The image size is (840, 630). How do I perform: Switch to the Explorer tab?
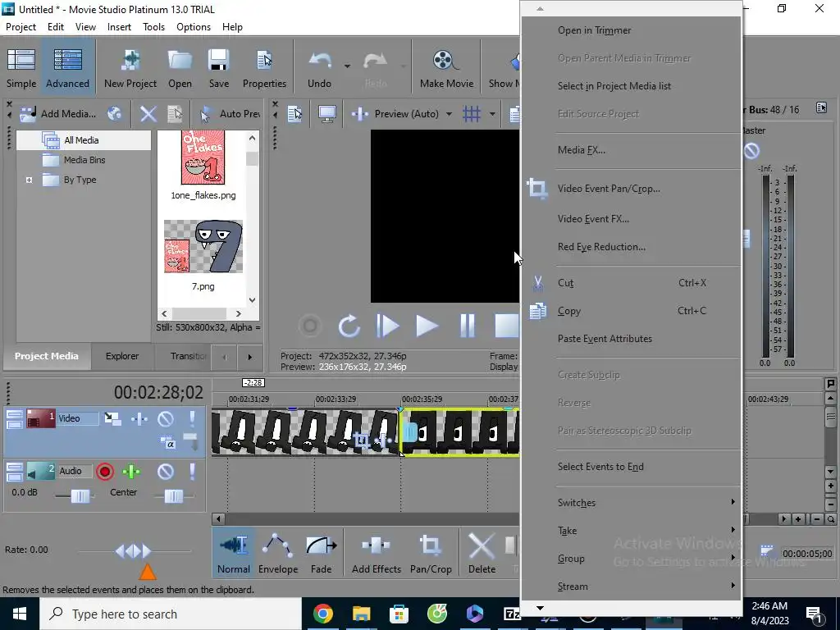point(122,356)
